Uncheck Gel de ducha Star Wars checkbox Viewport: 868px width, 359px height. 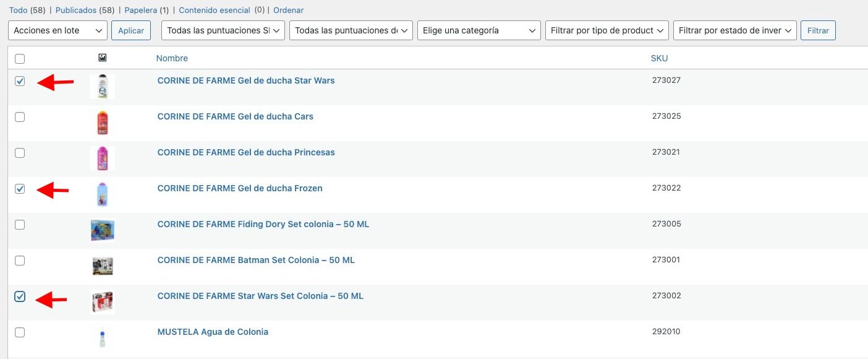point(20,81)
